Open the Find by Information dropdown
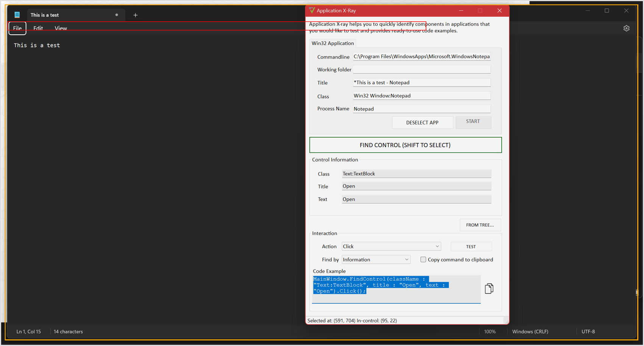The height and width of the screenshot is (346, 644). 376,260
